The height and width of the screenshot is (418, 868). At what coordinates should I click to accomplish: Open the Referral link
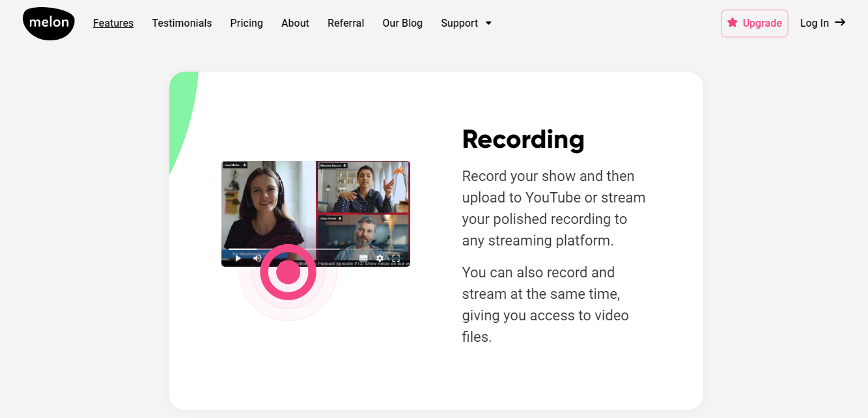[346, 23]
